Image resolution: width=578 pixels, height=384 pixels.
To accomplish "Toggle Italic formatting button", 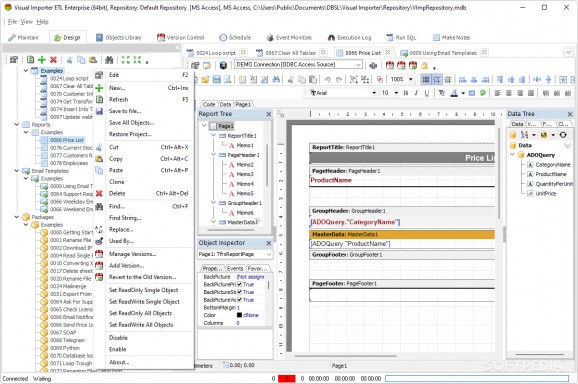I will 416,93.
